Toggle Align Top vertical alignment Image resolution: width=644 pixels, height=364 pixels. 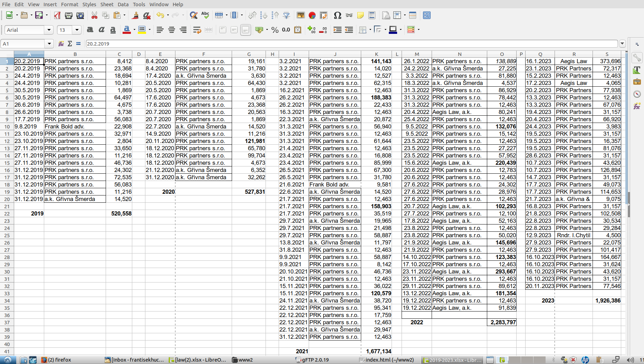(223, 30)
